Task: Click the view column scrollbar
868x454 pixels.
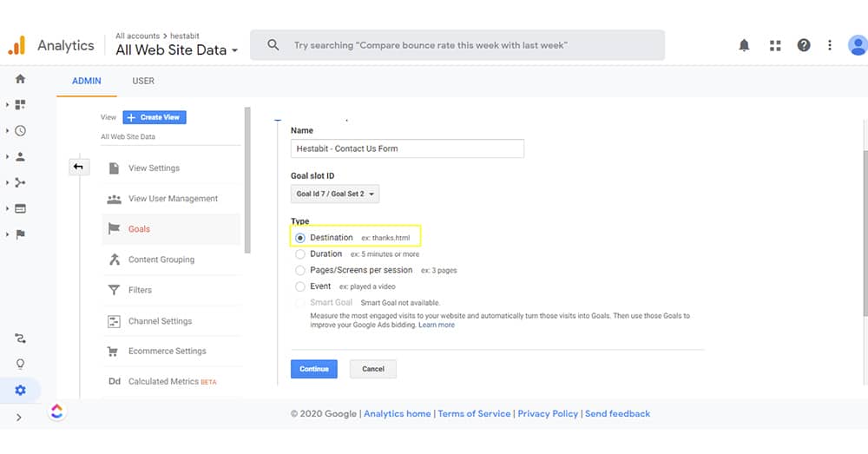Action: (247, 181)
